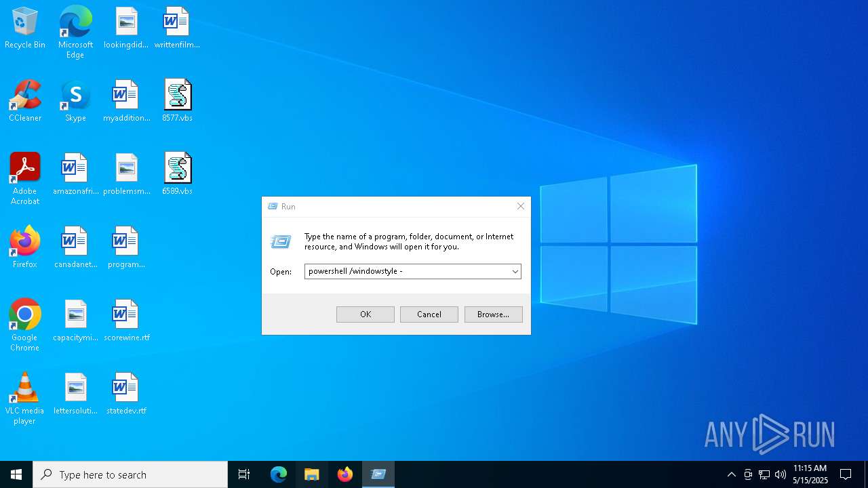Expand the Run dialog Open history dropdown
The image size is (868, 488).
(x=515, y=272)
